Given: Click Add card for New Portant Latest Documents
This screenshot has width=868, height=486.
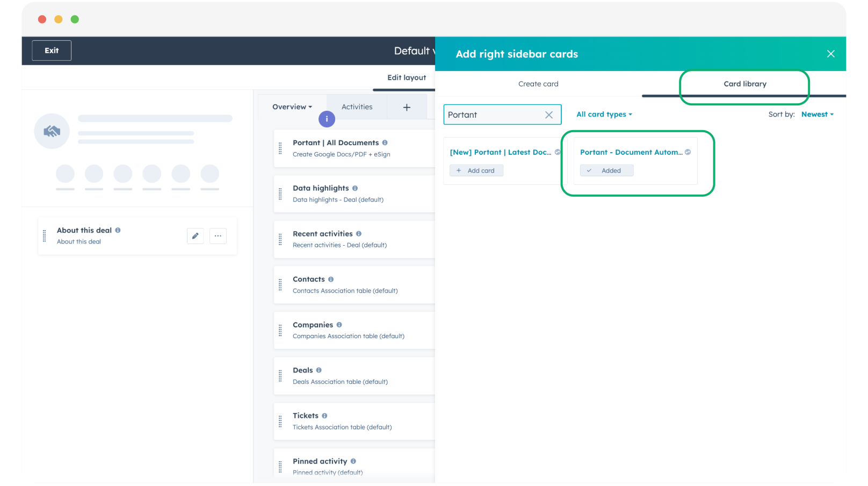Looking at the screenshot, I should coord(476,171).
